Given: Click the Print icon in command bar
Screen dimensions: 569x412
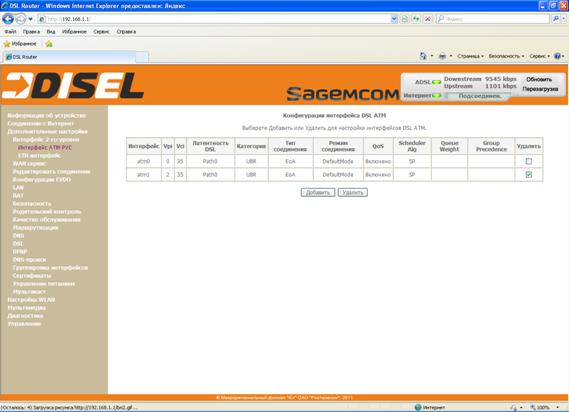Looking at the screenshot, I should [442, 56].
